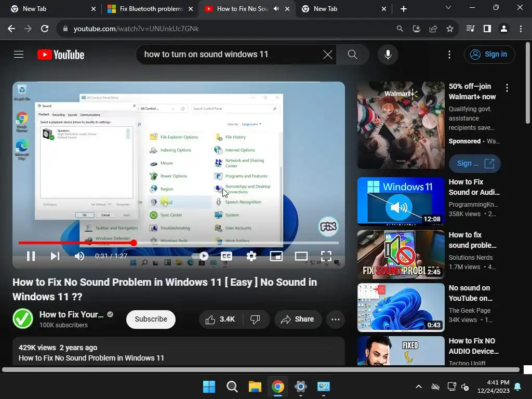This screenshot has height=399, width=532.
Task: Open Settings from the taskbar
Action: (301, 387)
